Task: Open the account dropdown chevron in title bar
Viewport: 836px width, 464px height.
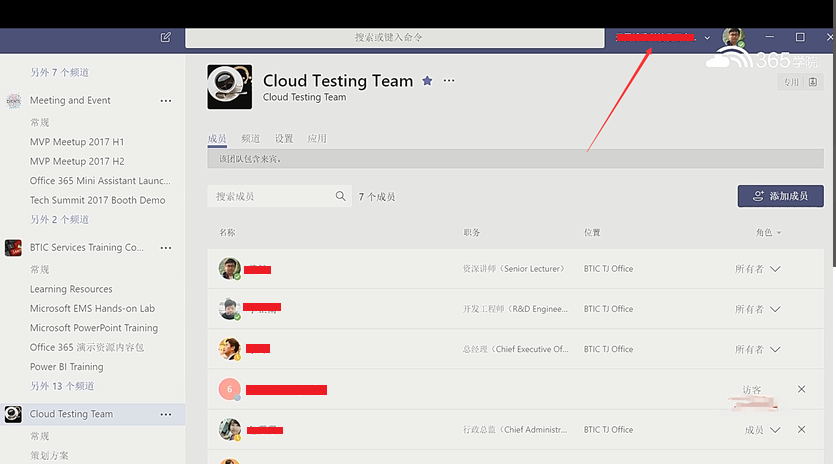Action: point(707,38)
